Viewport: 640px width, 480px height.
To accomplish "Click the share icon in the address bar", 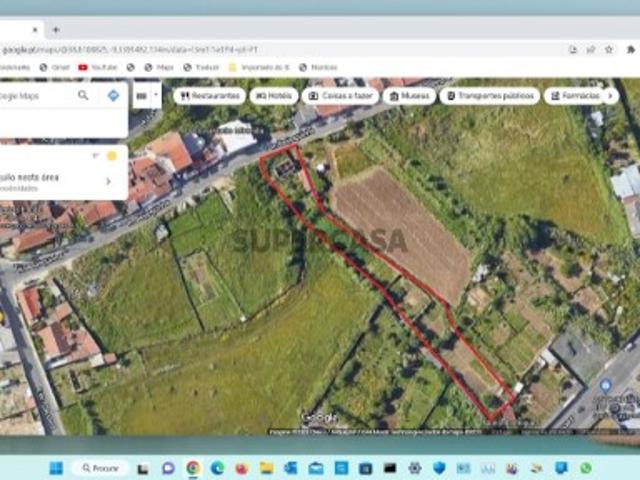I will [x=589, y=49].
